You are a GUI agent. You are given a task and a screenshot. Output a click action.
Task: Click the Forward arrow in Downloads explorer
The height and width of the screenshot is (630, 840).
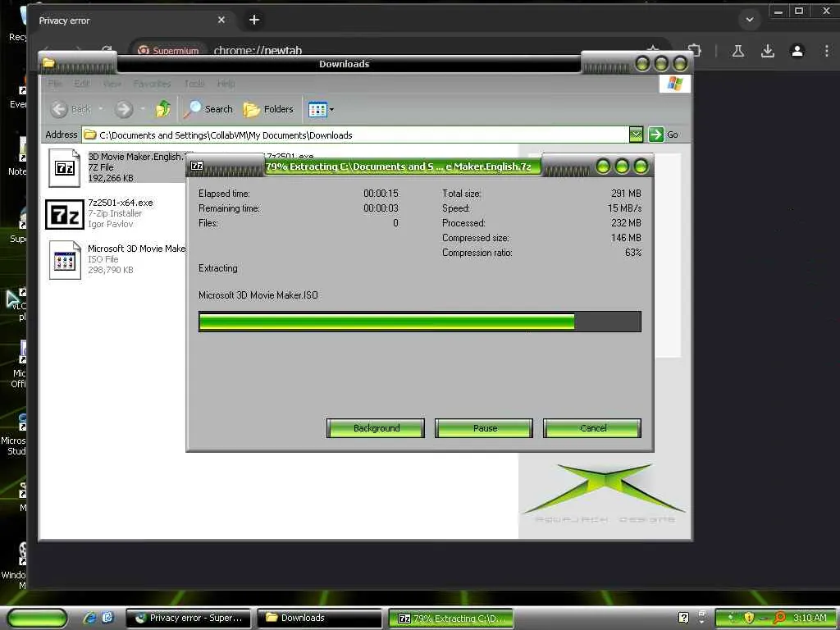coord(124,109)
